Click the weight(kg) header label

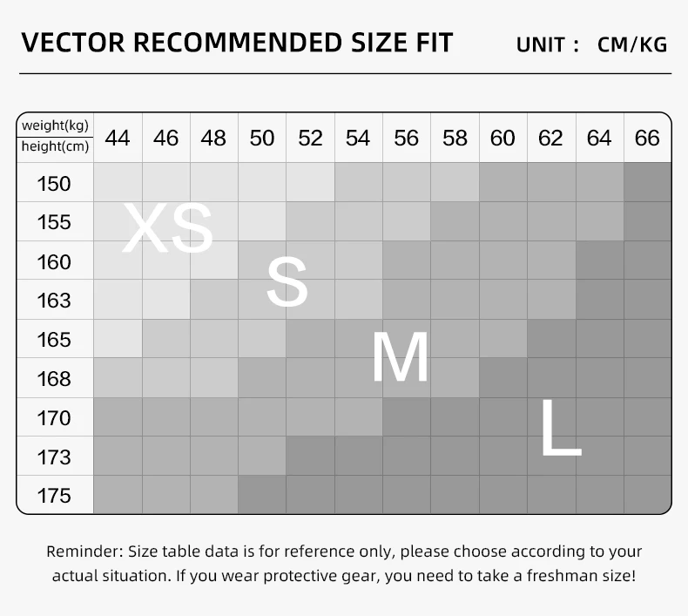tap(55, 125)
